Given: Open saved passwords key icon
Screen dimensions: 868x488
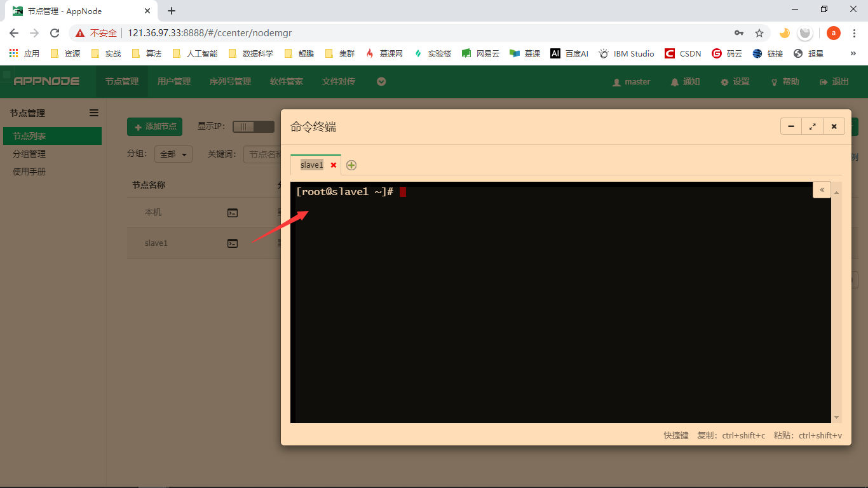Looking at the screenshot, I should tap(739, 33).
